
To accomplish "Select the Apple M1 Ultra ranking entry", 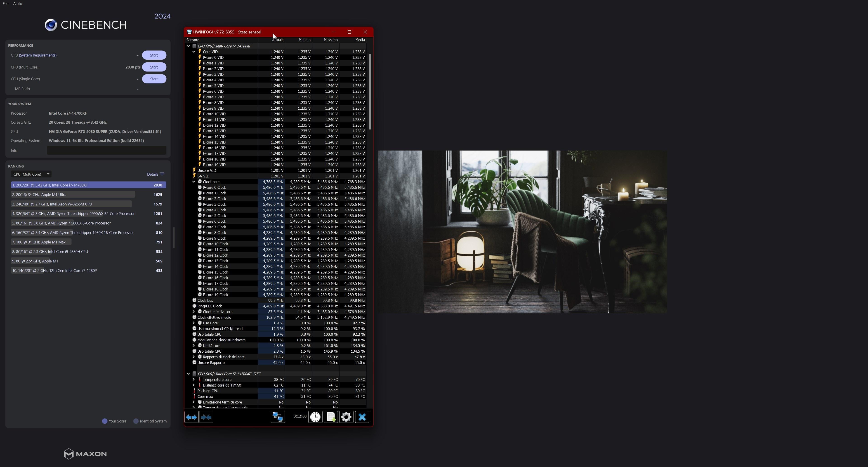I will (x=88, y=194).
